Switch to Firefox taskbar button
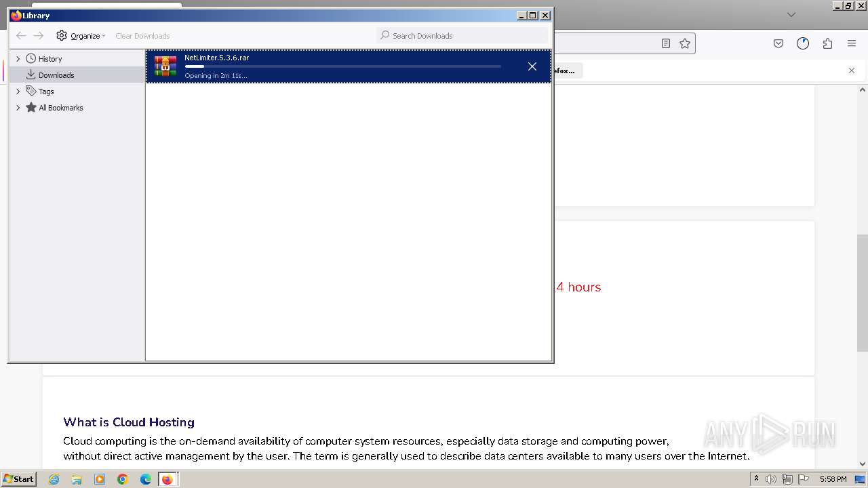This screenshot has height=488, width=868. coord(167,479)
